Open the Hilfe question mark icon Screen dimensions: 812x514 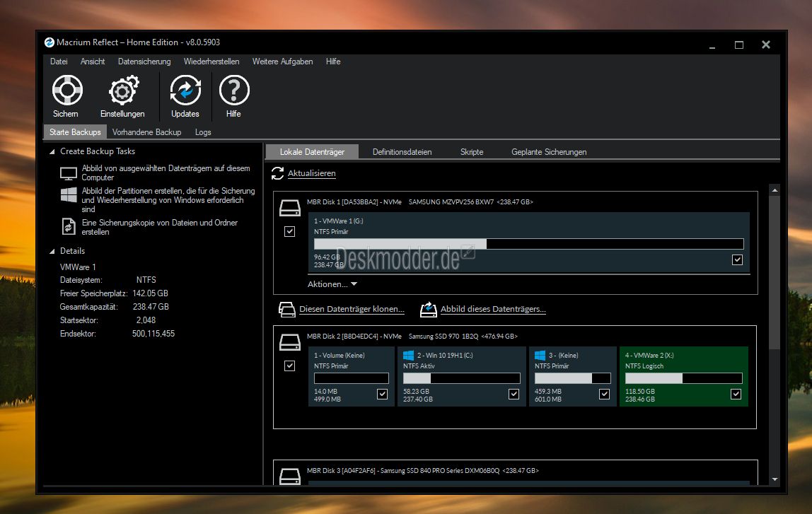pyautogui.click(x=234, y=90)
